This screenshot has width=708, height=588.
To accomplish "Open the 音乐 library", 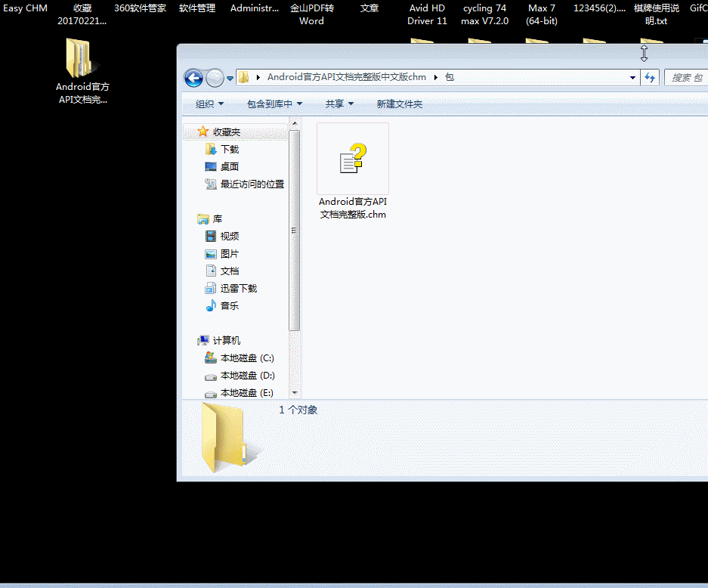I will 230,306.
